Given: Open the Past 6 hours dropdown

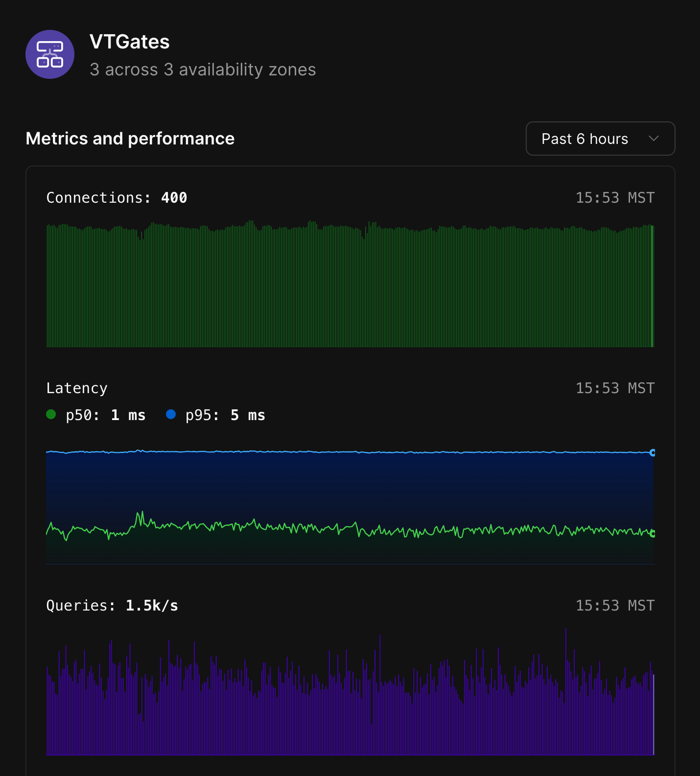Looking at the screenshot, I should (x=600, y=139).
